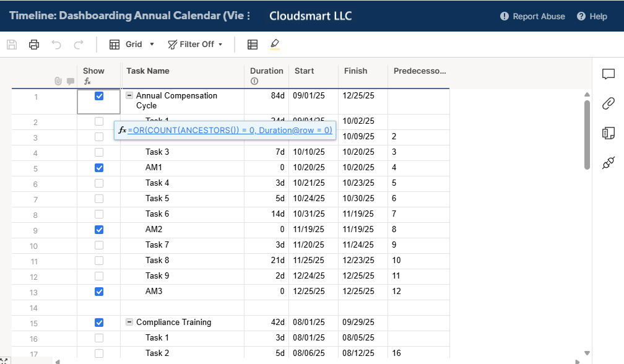
Task: Collapse the Compliance Training group
Action: tap(129, 323)
